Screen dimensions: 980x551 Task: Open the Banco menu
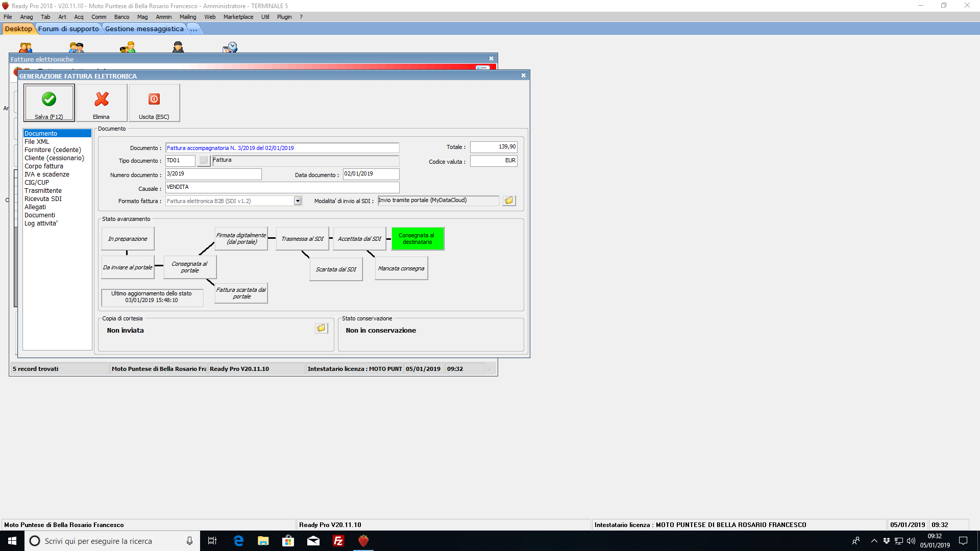click(121, 17)
